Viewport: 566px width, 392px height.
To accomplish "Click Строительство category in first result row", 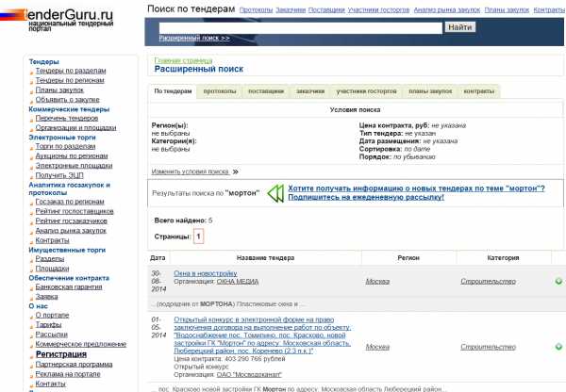I will [488, 282].
